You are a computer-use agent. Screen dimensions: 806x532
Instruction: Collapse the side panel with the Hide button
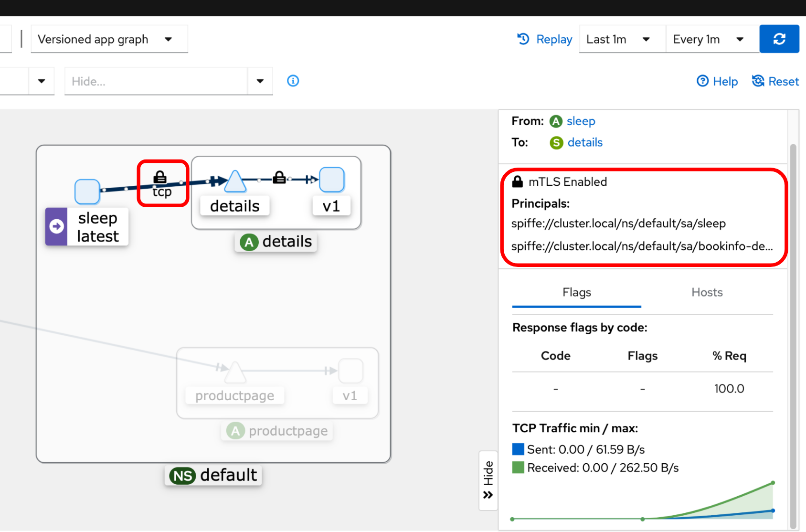pyautogui.click(x=488, y=480)
